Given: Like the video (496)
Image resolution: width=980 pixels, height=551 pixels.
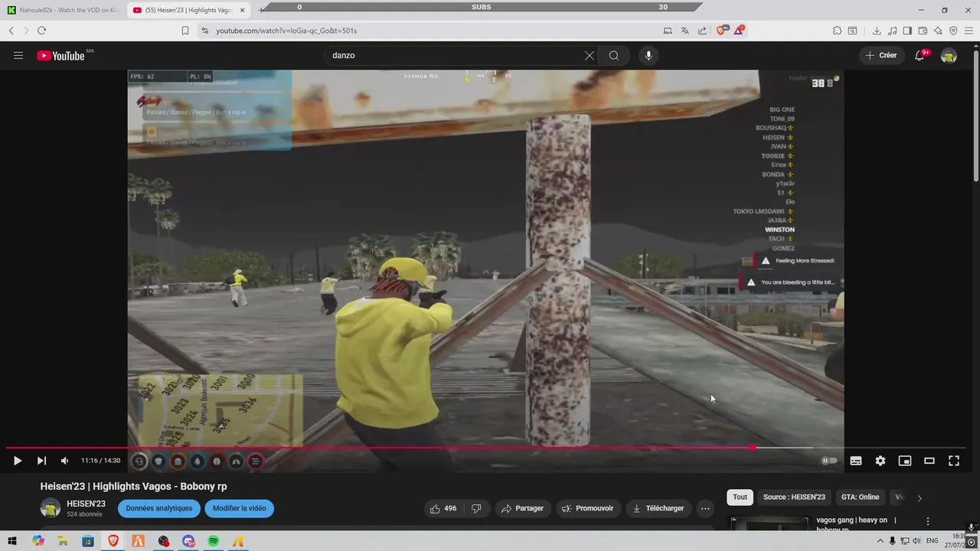Looking at the screenshot, I should [x=443, y=508].
